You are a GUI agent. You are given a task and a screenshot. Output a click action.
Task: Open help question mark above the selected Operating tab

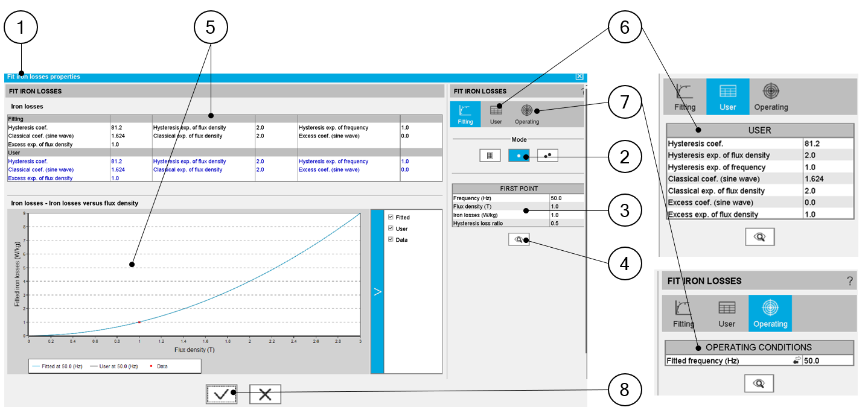pos(849,281)
